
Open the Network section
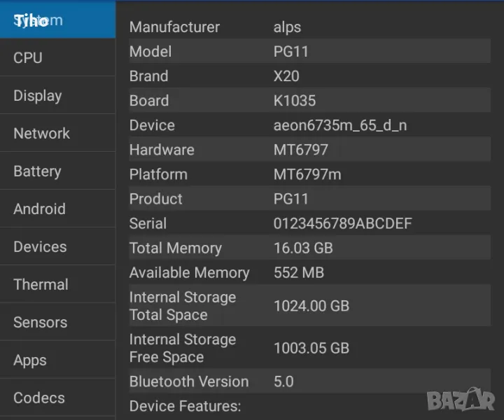57,134
